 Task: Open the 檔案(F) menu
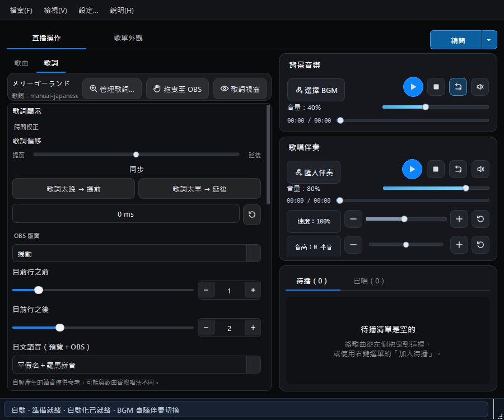[x=21, y=10]
